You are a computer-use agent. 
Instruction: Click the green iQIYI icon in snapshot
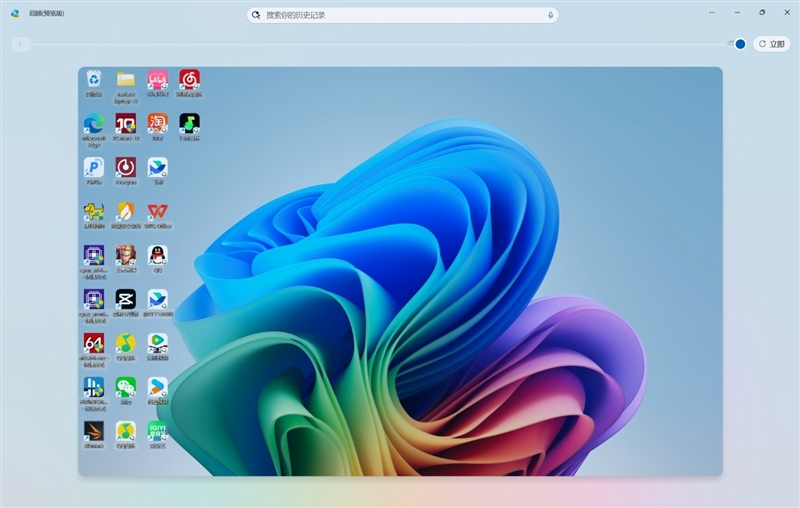[158, 431]
